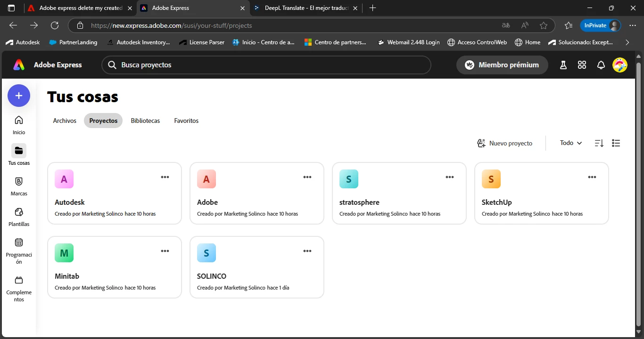Open the apps grid icon in header
Image resolution: width=644 pixels, height=339 pixels.
(582, 65)
